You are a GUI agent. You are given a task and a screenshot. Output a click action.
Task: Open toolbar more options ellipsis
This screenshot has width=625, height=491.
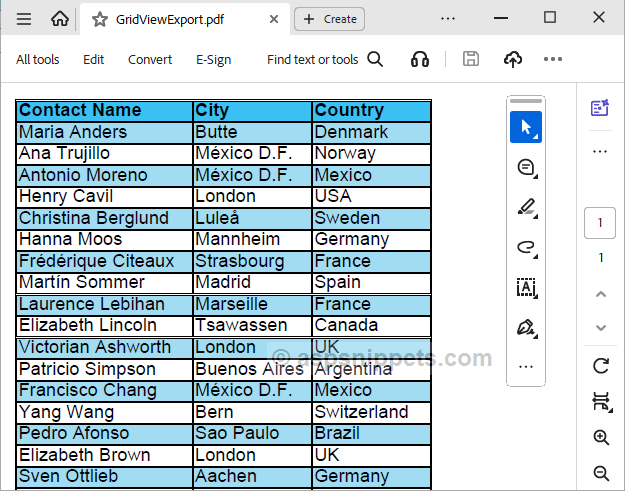click(x=553, y=59)
